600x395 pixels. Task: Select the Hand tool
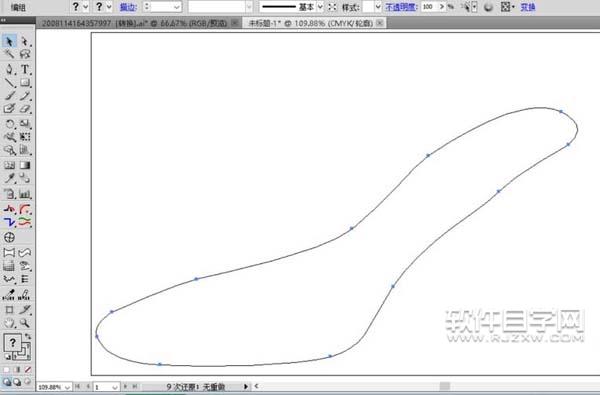(x=9, y=323)
